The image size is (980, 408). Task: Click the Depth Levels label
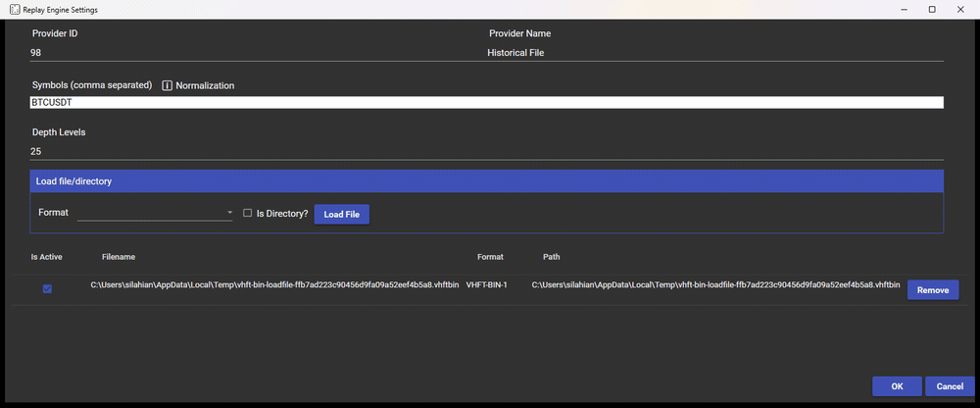[58, 132]
